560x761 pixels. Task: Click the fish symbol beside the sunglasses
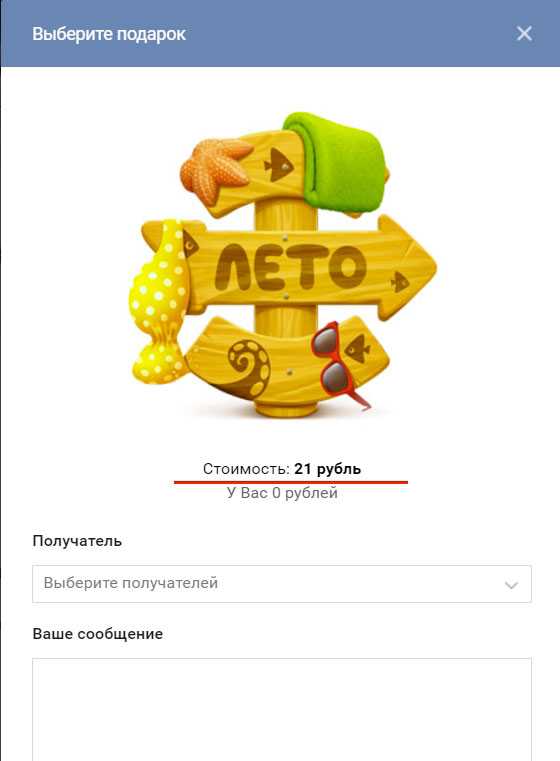point(358,348)
